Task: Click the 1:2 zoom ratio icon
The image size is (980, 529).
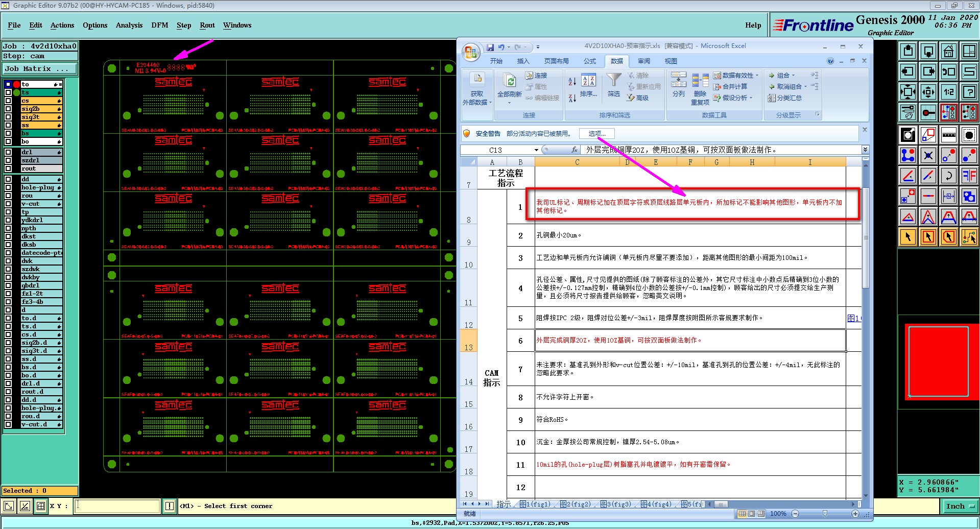Action: pyautogui.click(x=948, y=92)
